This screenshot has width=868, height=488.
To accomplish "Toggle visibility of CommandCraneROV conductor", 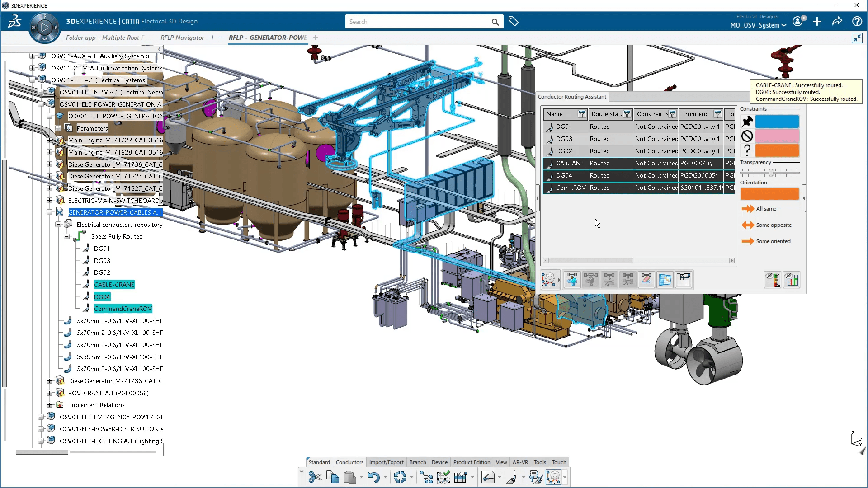I will pos(87,308).
